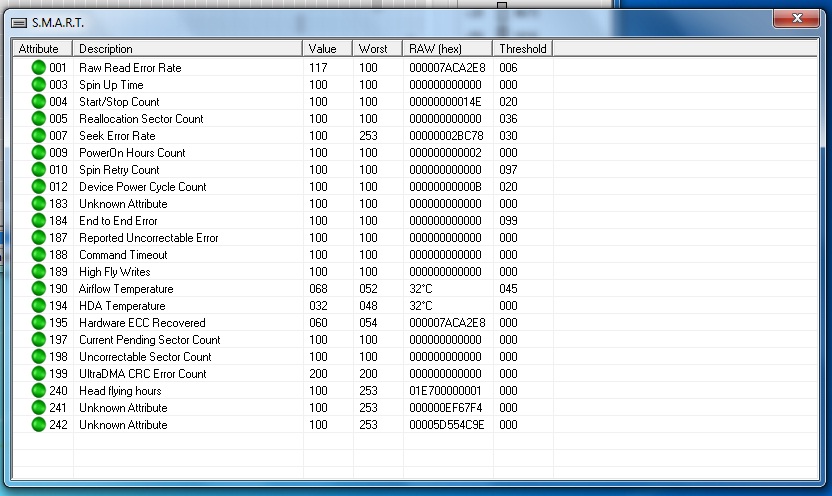This screenshot has height=496, width=832.
Task: Click green status icon for attribute 197
Action: coord(39,339)
